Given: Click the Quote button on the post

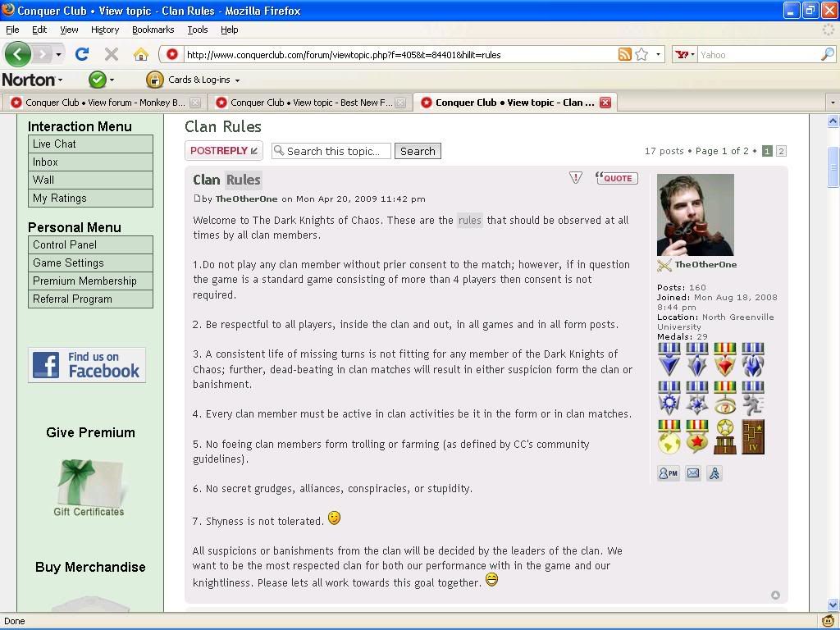Looking at the screenshot, I should (x=617, y=178).
